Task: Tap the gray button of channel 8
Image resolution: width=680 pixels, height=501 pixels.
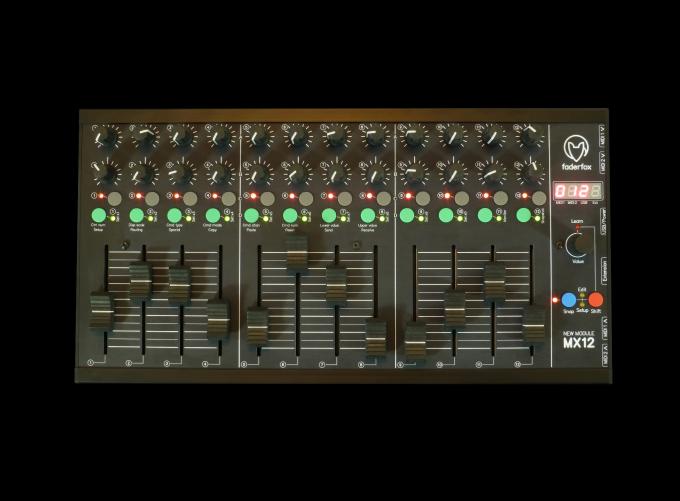Action: [384, 198]
